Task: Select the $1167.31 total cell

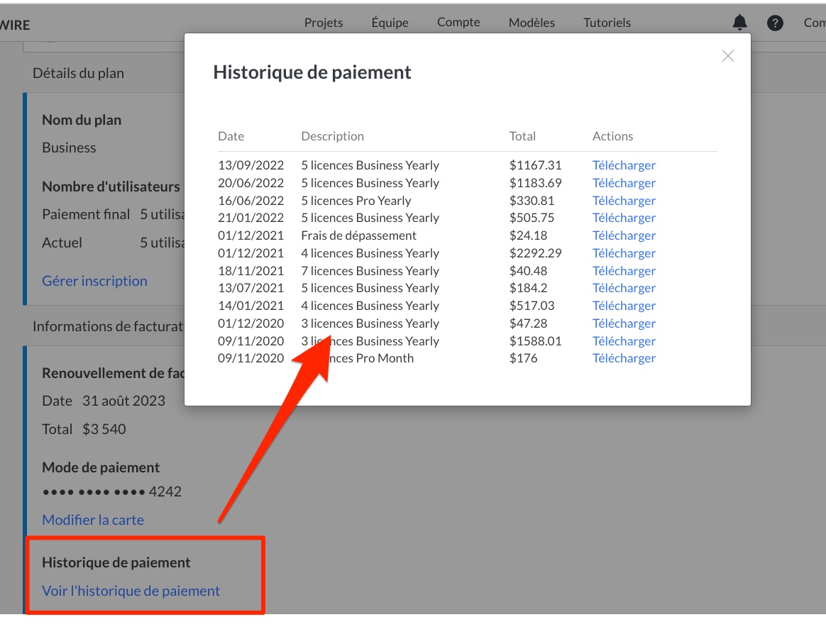Action: coord(535,165)
